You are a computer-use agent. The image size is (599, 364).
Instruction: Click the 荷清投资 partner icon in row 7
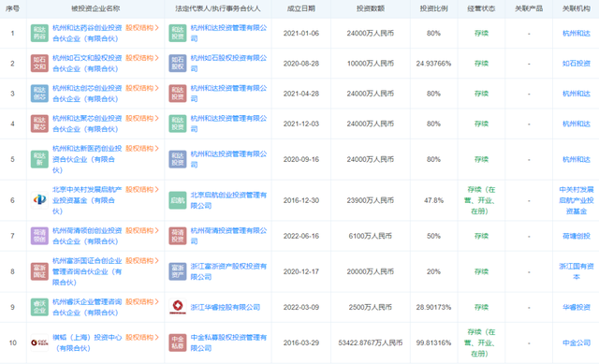point(178,236)
